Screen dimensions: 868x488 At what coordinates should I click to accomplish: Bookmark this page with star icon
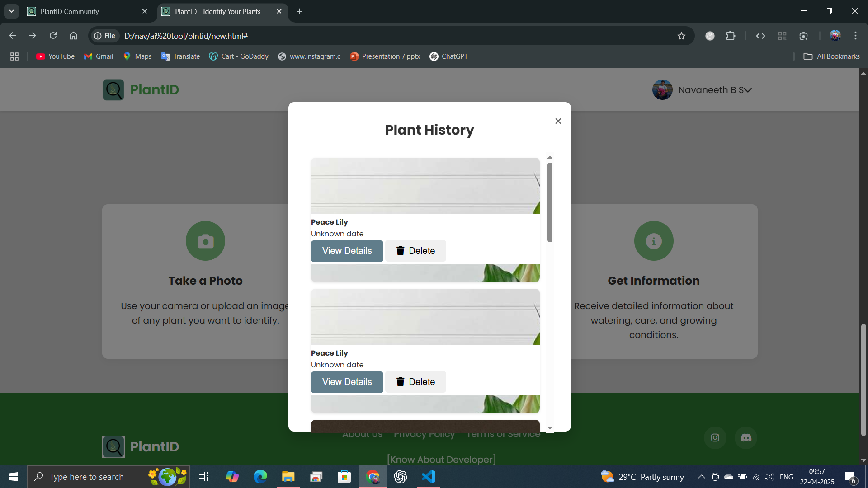coord(681,36)
